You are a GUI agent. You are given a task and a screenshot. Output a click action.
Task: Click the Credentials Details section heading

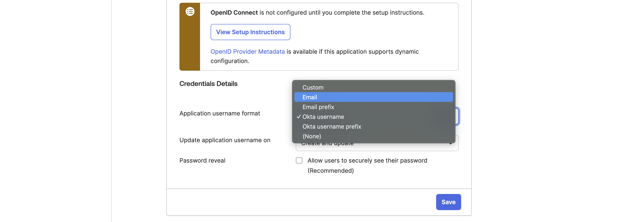point(208,83)
